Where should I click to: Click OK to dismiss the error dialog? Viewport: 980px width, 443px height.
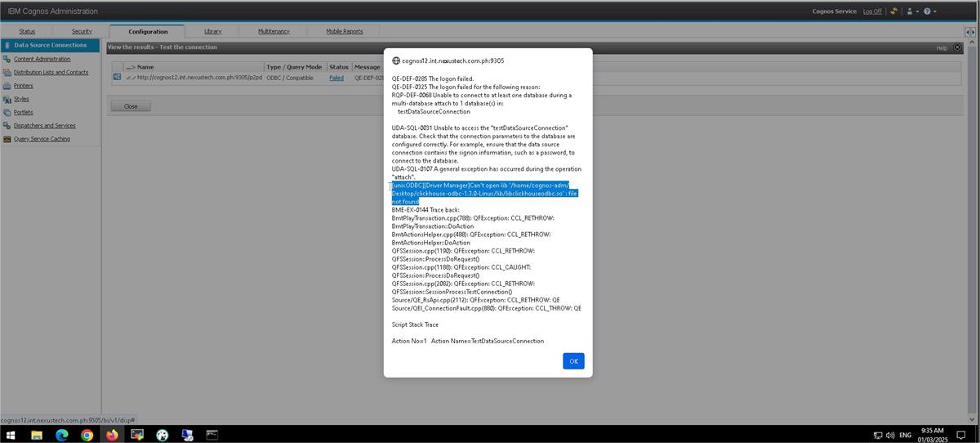[x=573, y=361]
